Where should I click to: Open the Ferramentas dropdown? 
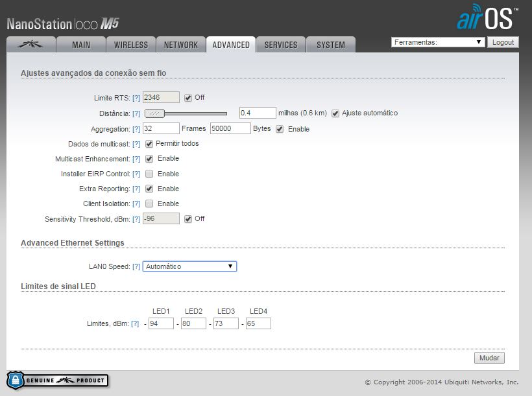click(438, 42)
